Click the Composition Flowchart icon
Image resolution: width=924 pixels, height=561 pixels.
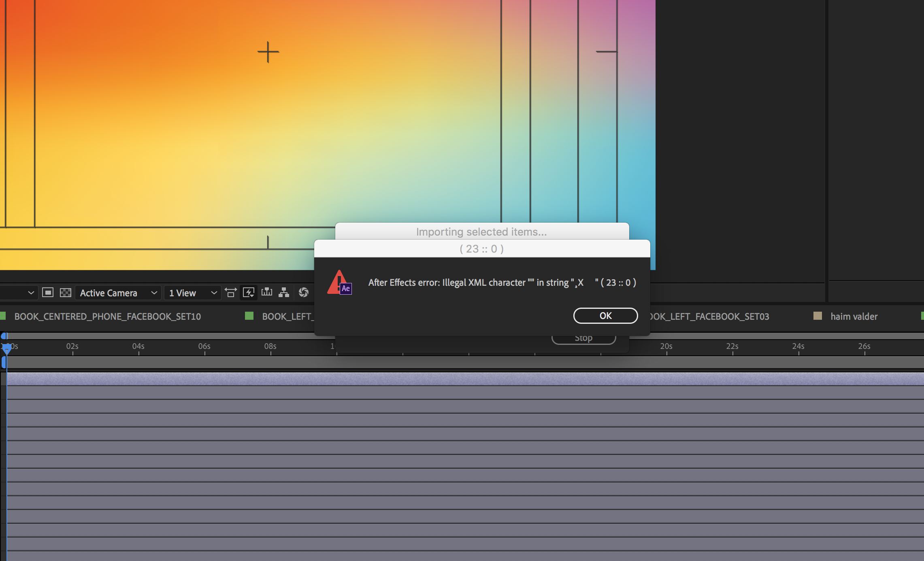[x=284, y=292]
